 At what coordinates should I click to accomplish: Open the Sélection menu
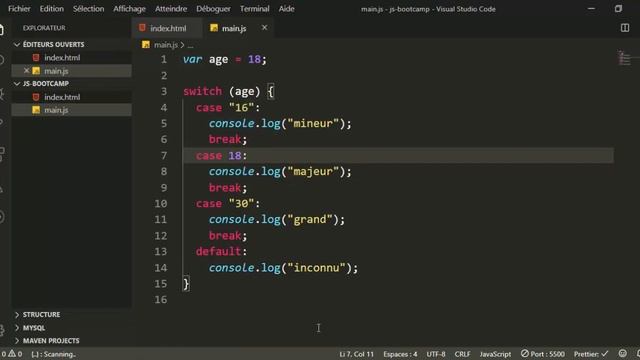coord(89,9)
